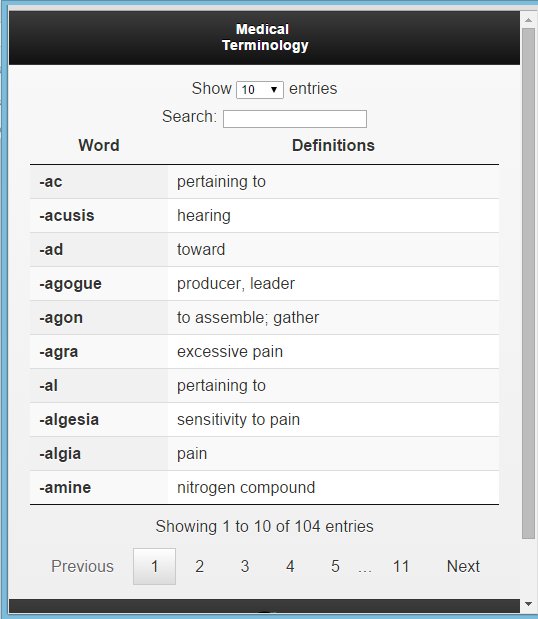Click scrollbar up arrow
This screenshot has width=538, height=619.
tap(529, 19)
